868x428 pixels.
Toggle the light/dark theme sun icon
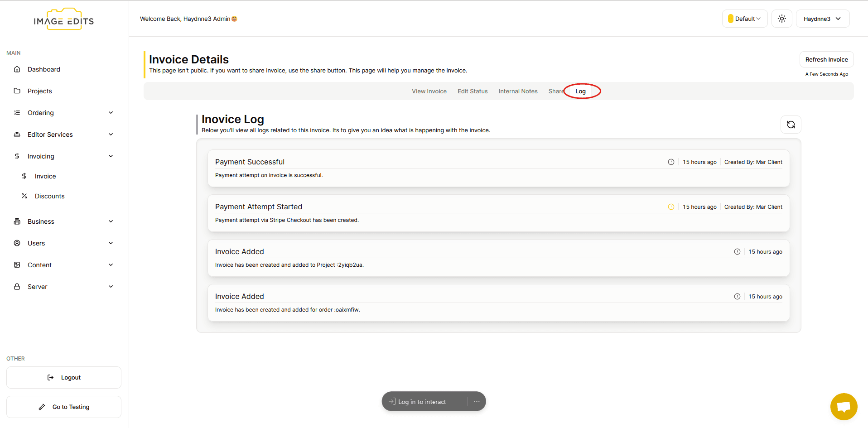point(781,19)
